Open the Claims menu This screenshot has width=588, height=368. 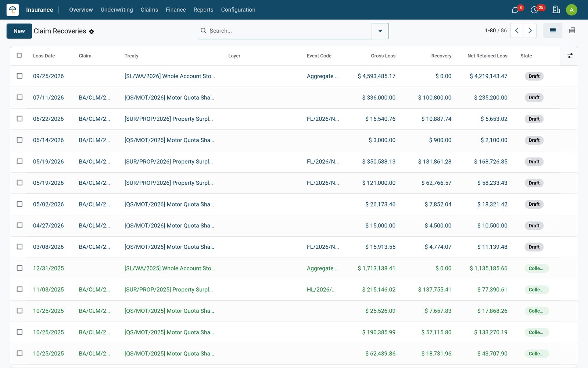tap(149, 10)
